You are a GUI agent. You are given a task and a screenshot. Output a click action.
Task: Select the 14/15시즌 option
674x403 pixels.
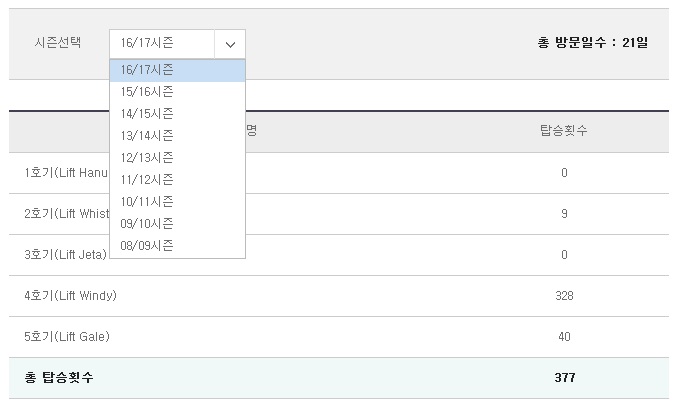[x=178, y=113]
